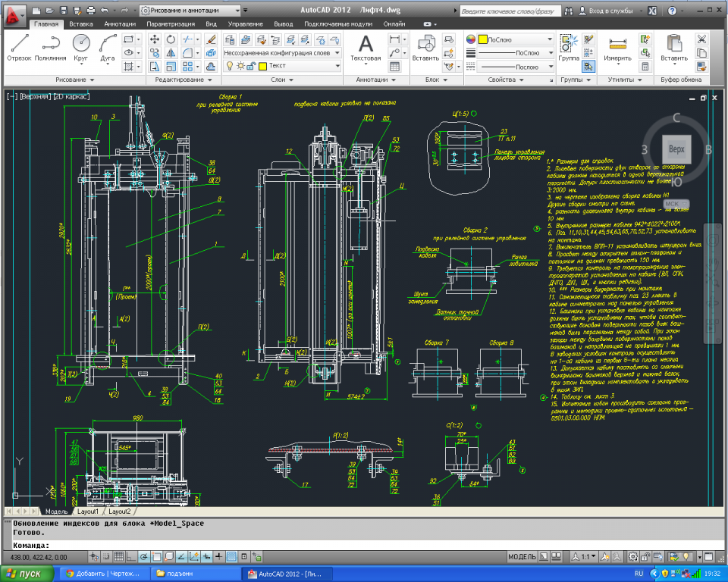
Task: Click the Quick Calculator icon
Action: pos(645,67)
